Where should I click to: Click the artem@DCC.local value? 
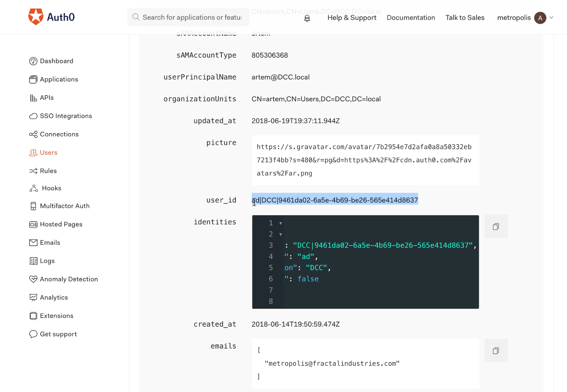(x=281, y=77)
